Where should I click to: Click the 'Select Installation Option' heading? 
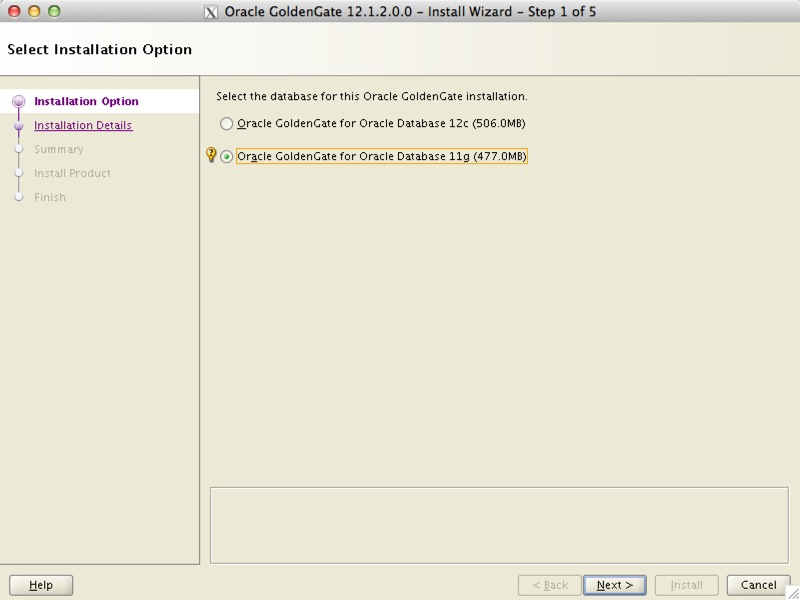coord(99,49)
